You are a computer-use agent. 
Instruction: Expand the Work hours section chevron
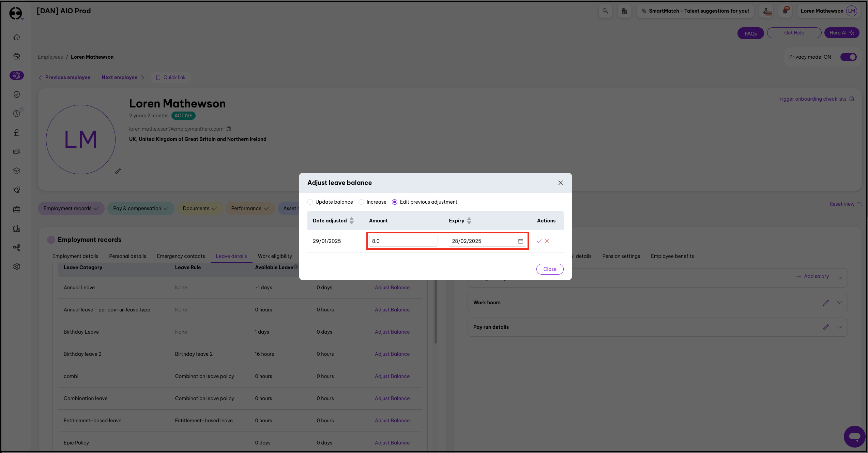point(840,303)
